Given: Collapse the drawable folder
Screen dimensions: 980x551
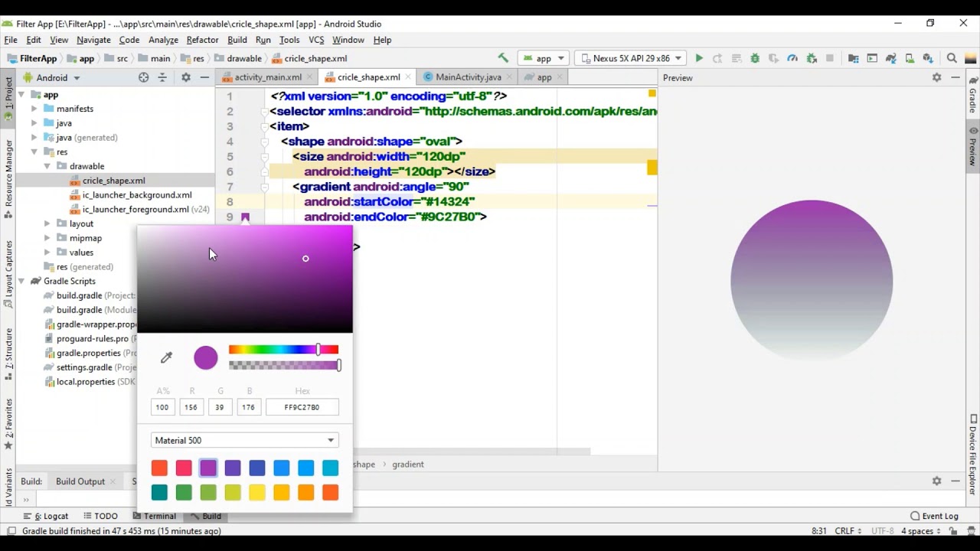Looking at the screenshot, I should point(47,166).
